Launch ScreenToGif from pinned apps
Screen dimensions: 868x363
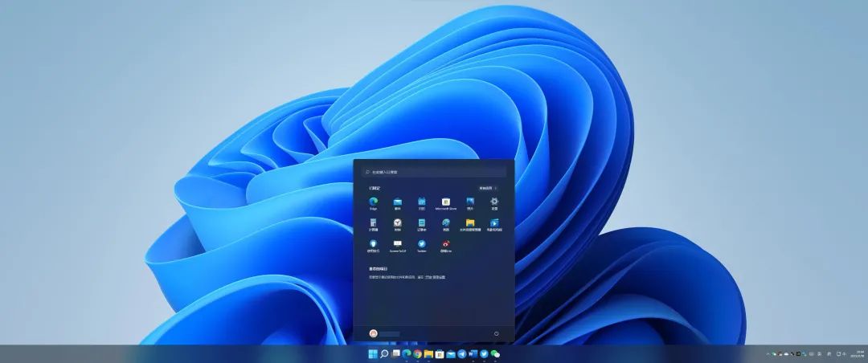(398, 247)
